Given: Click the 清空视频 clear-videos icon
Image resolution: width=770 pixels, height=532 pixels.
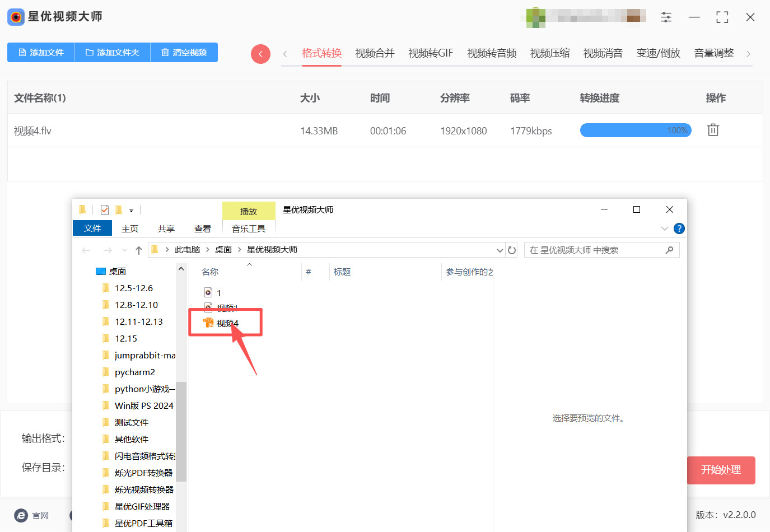Looking at the screenshot, I should click(165, 52).
